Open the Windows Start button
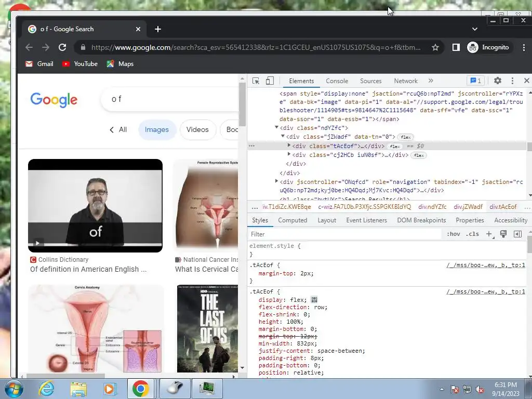The image size is (532, 399). 13,389
